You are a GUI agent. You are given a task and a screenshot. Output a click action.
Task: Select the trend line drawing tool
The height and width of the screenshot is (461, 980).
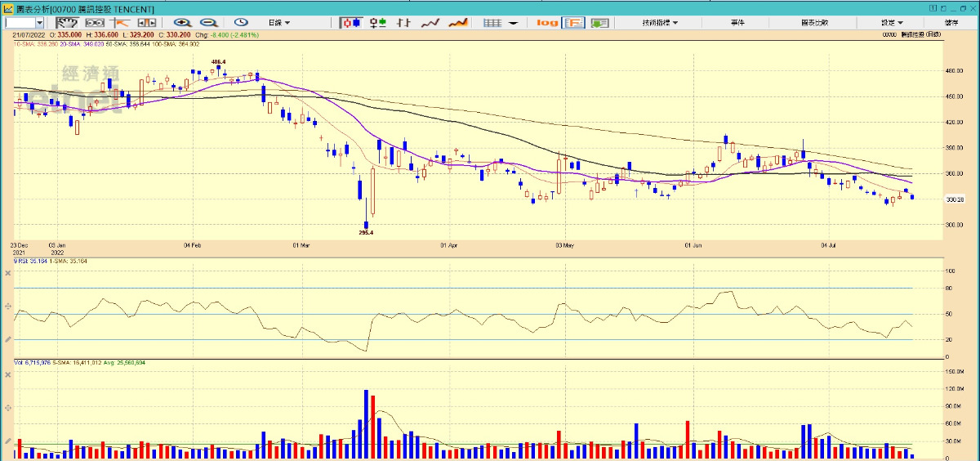pos(124,23)
